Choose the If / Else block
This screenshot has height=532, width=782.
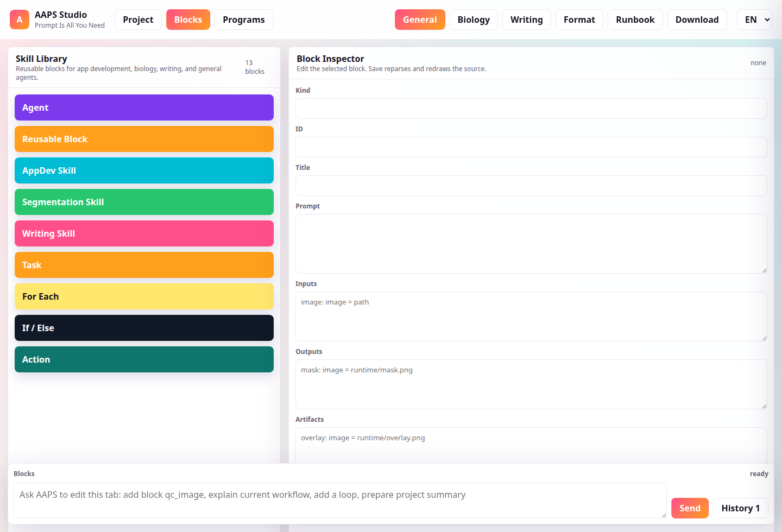coord(144,328)
